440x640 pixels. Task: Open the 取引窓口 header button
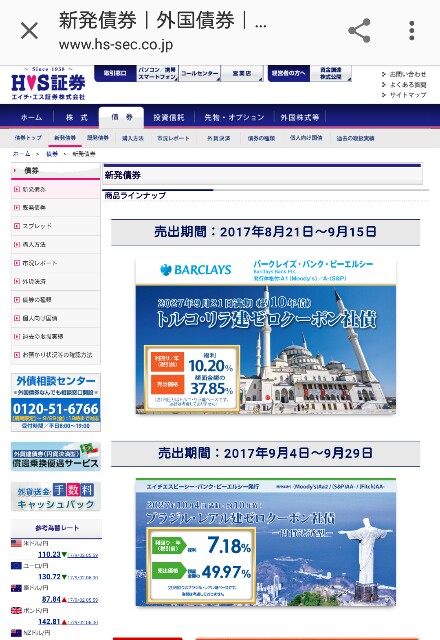[x=115, y=73]
